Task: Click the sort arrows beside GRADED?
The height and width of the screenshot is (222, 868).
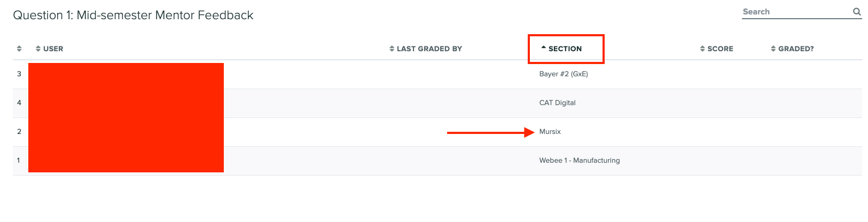Action: click(x=773, y=49)
